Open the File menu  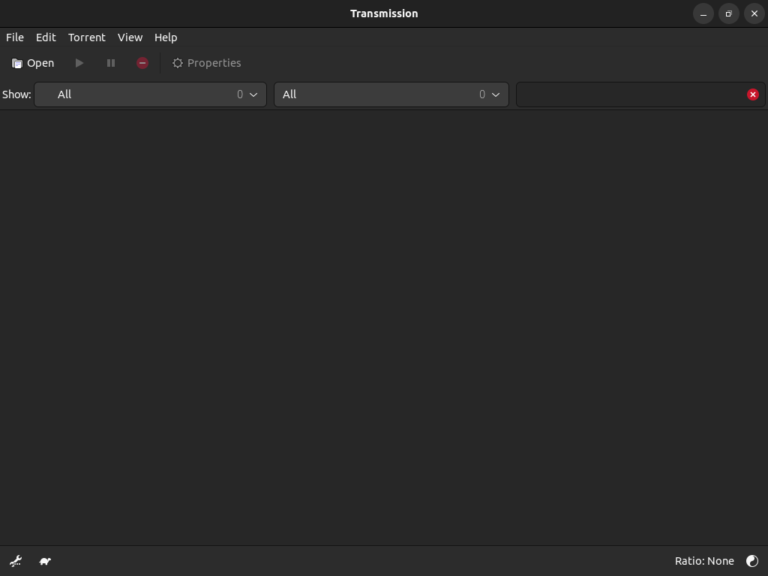(x=15, y=37)
